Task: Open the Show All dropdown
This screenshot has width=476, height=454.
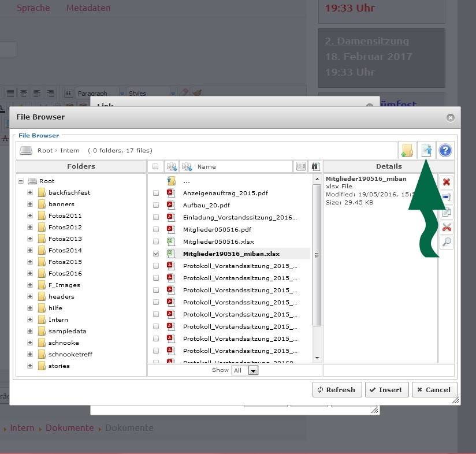Action: [x=246, y=370]
